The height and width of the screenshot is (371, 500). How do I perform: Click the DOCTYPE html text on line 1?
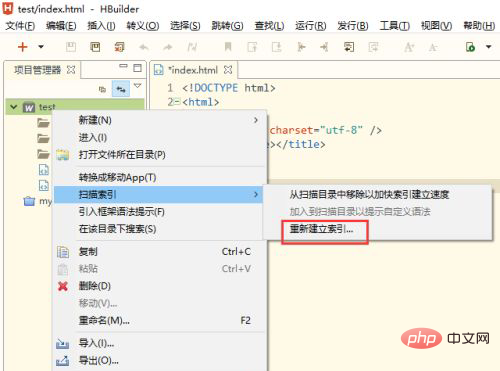229,88
